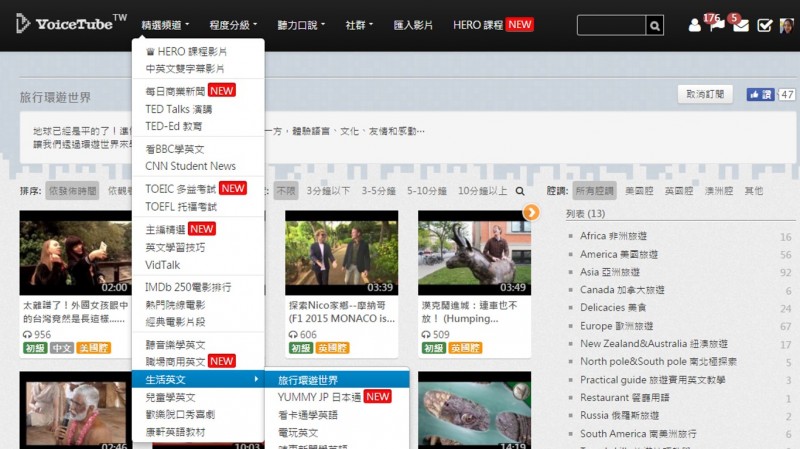This screenshot has width=800, height=449.
Task: Choose 旅行環遊世界 in the submenu
Action: (308, 380)
